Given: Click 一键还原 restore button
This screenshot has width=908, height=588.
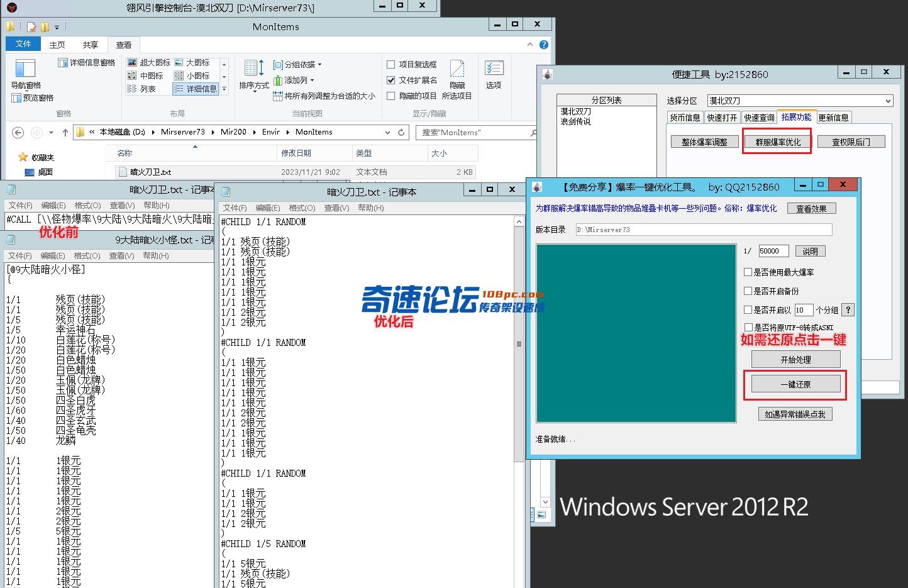Looking at the screenshot, I should coord(795,384).
